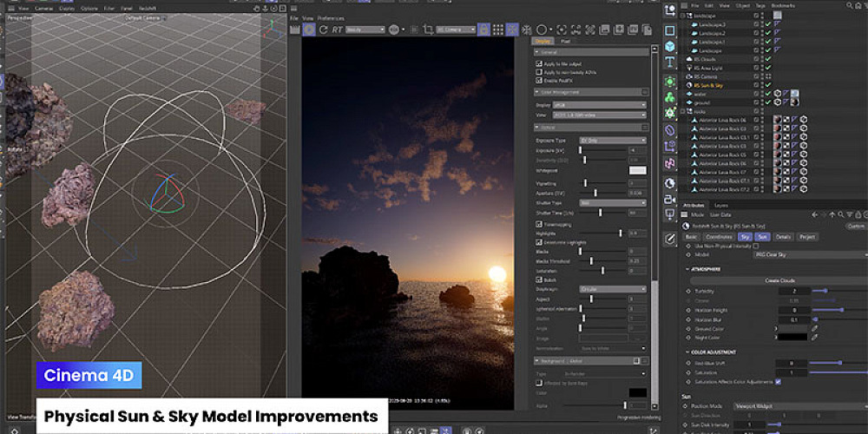Viewport: 868px width, 434px height.
Task: Switch to the Sun tab in Attributes
Action: [x=763, y=236]
